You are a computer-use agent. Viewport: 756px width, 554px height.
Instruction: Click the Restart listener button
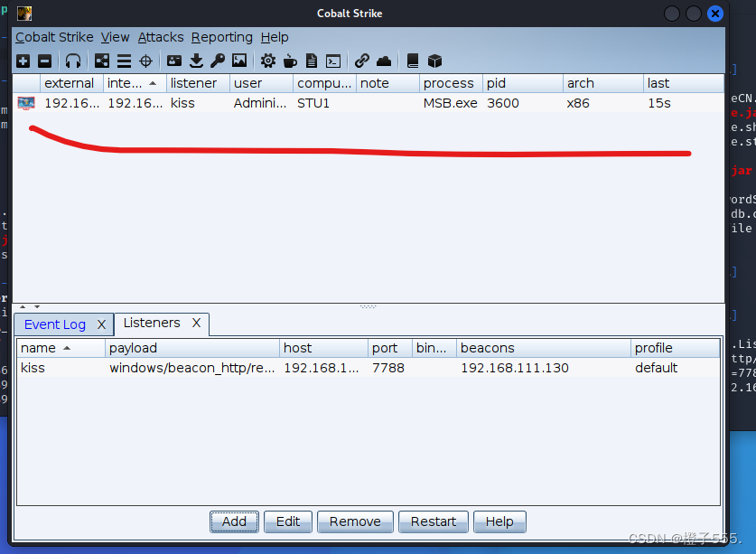click(433, 521)
